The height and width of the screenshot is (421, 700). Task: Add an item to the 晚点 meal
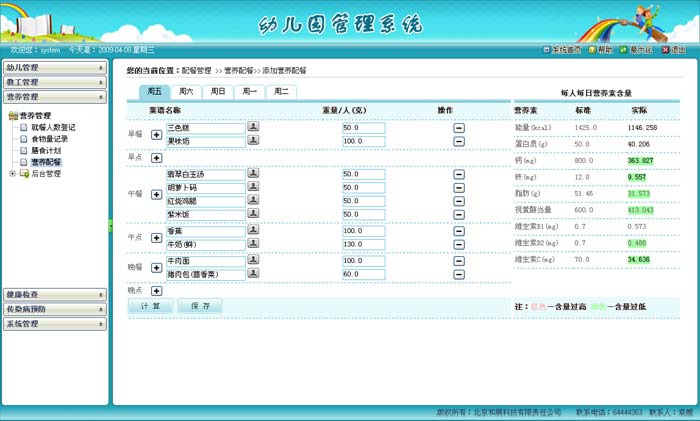coord(156,290)
